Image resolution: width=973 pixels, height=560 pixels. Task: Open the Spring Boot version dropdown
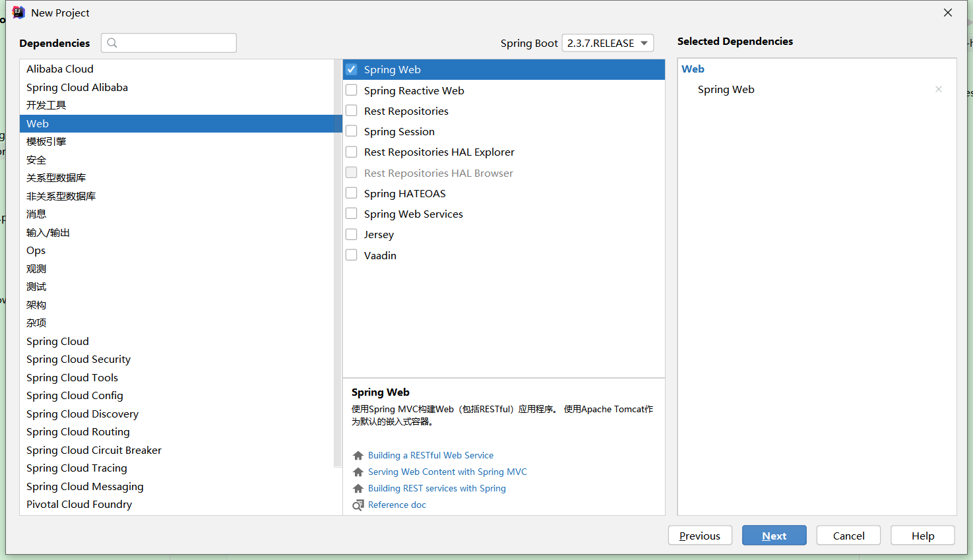click(x=608, y=43)
